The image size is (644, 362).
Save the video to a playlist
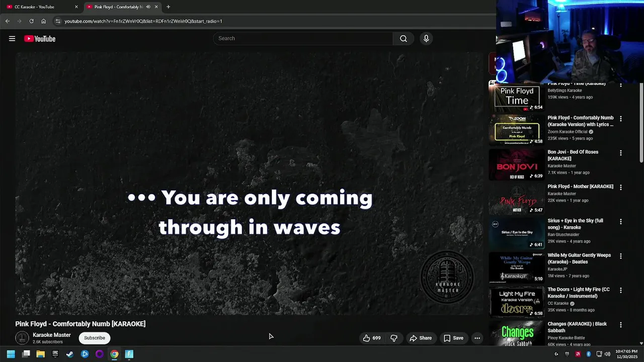pos(453,338)
